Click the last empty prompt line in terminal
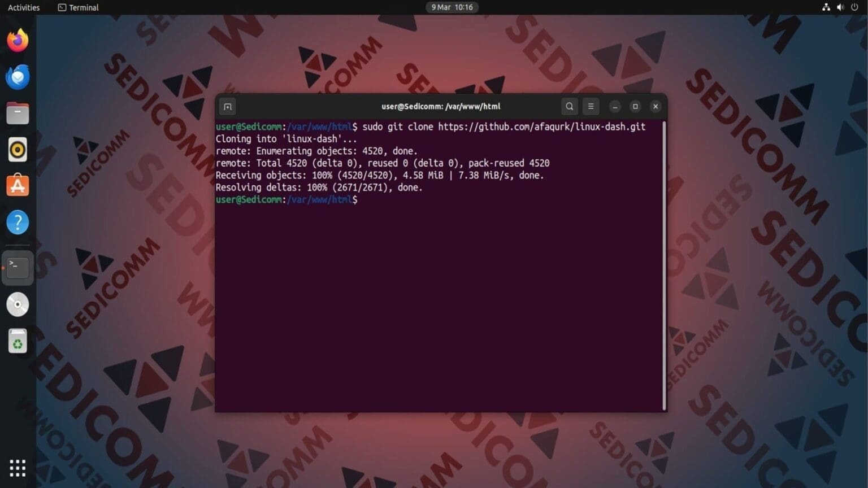This screenshot has height=488, width=868. click(x=287, y=199)
